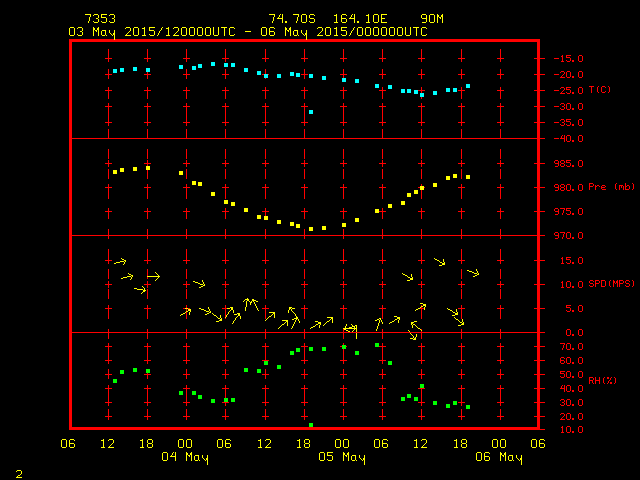Select the longitude text "164.10E"
Screen dimensions: 640x480
360,19
